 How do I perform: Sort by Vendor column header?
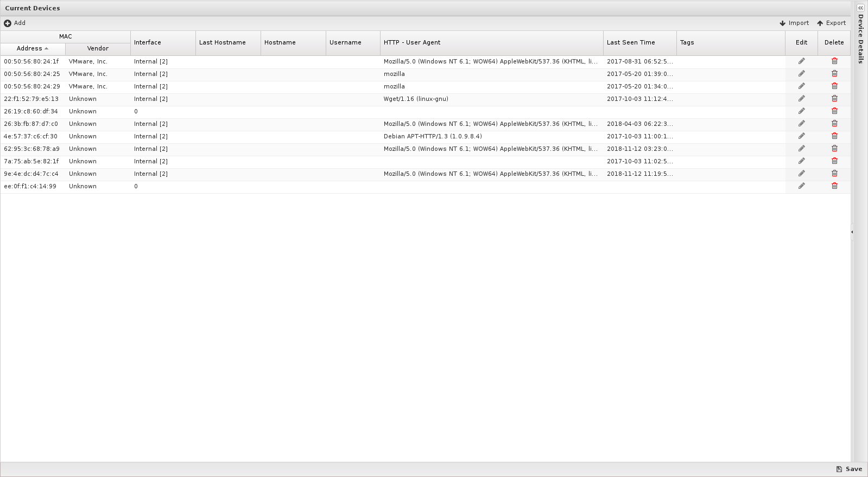tap(98, 49)
